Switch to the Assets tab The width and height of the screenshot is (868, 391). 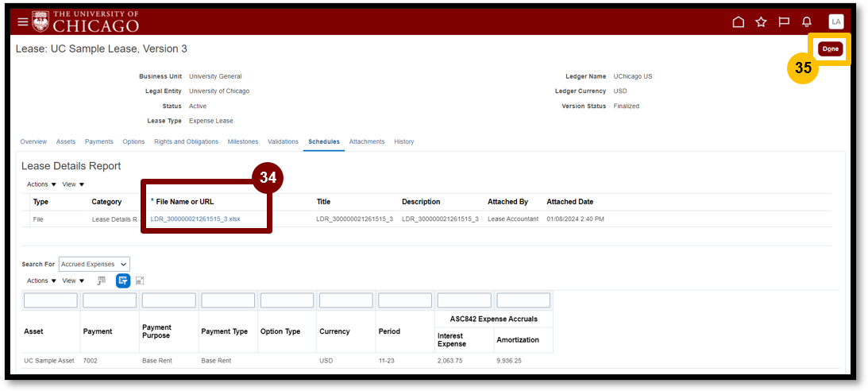click(x=66, y=141)
